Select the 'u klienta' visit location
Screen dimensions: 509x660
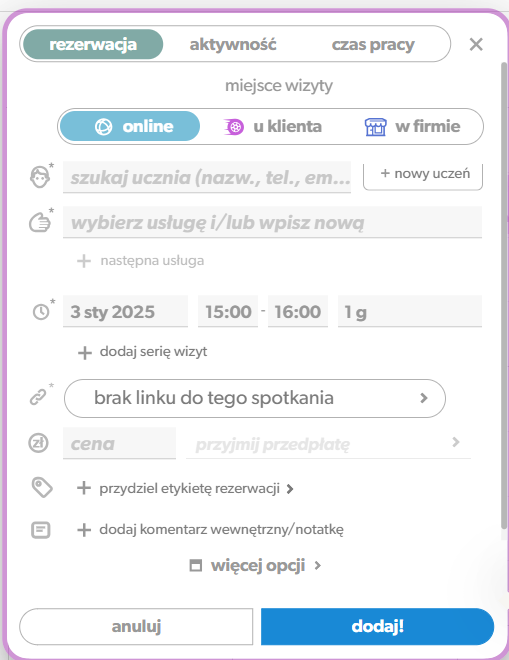pyautogui.click(x=273, y=126)
